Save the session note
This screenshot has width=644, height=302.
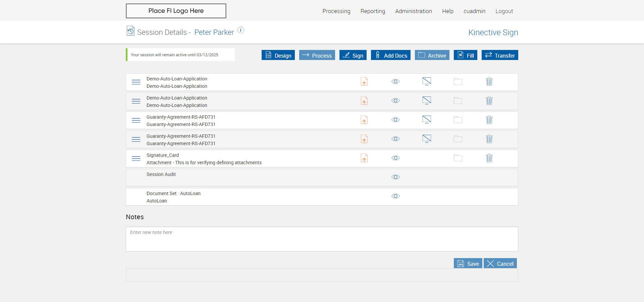pos(468,263)
